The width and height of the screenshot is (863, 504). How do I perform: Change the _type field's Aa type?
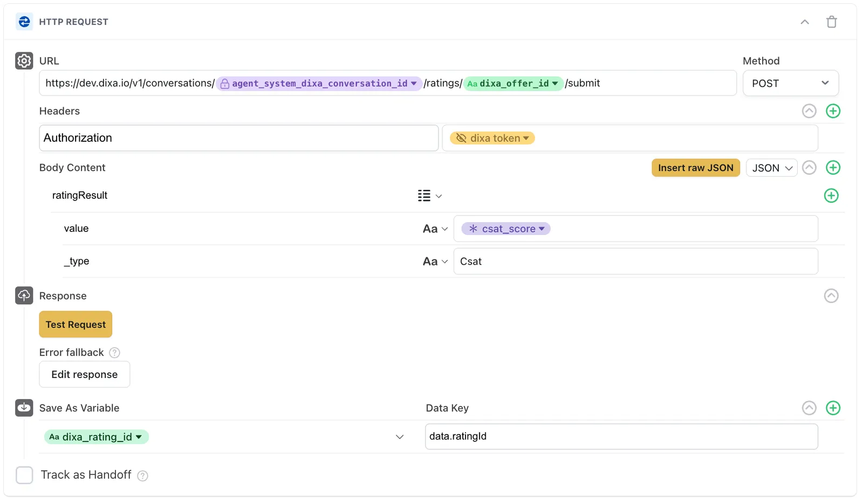[435, 261]
